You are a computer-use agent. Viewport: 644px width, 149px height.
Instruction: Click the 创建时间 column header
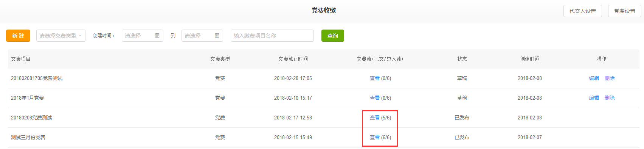530,59
